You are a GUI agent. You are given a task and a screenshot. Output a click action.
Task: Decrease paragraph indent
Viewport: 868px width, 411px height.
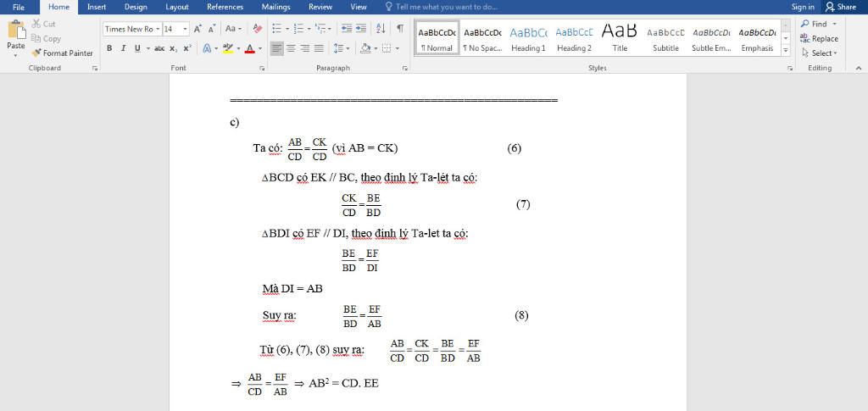tap(347, 29)
